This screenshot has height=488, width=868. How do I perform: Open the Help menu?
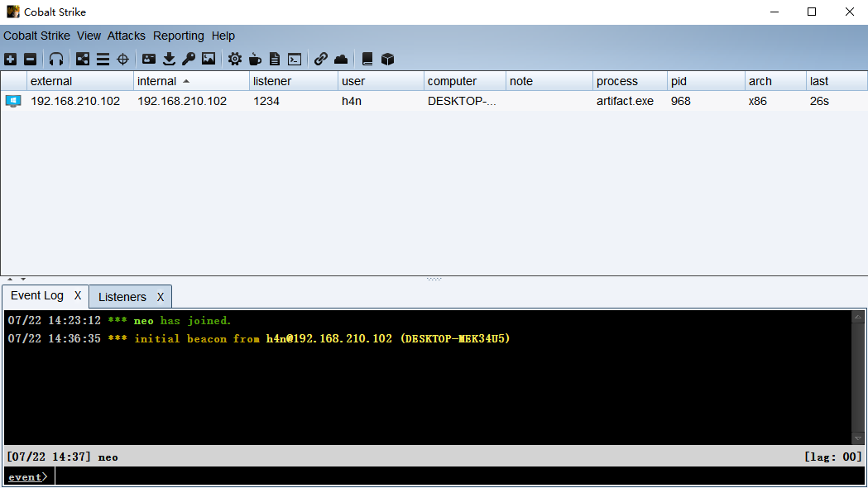(x=223, y=36)
